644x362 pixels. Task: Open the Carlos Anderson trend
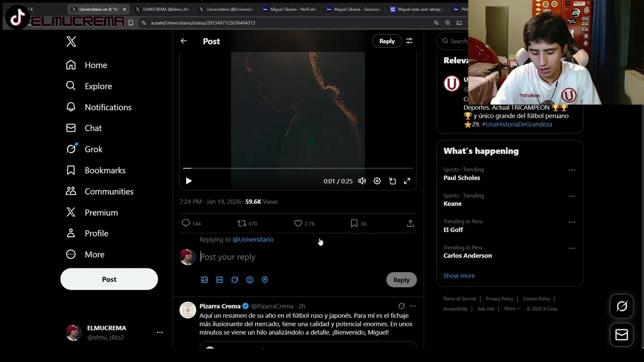[x=468, y=255]
